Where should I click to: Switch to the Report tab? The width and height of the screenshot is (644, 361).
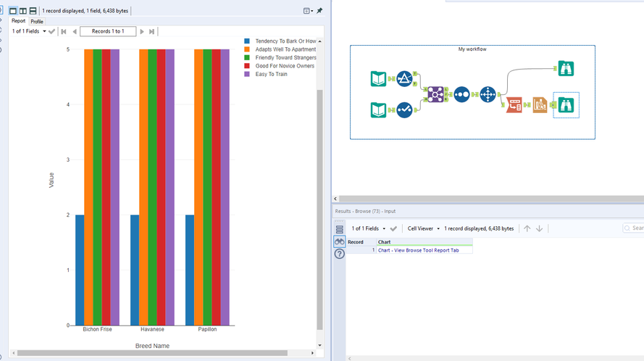coord(18,21)
